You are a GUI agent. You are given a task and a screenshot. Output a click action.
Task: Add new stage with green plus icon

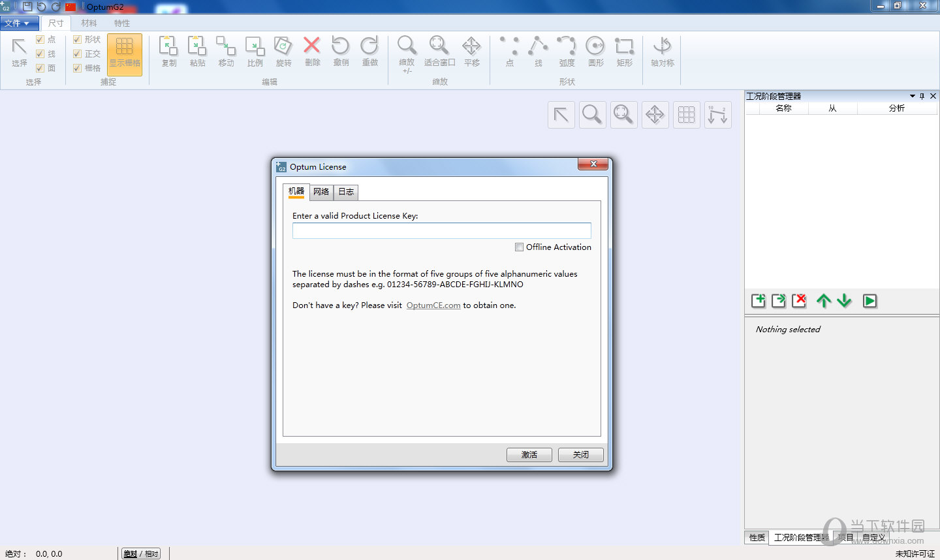point(759,301)
